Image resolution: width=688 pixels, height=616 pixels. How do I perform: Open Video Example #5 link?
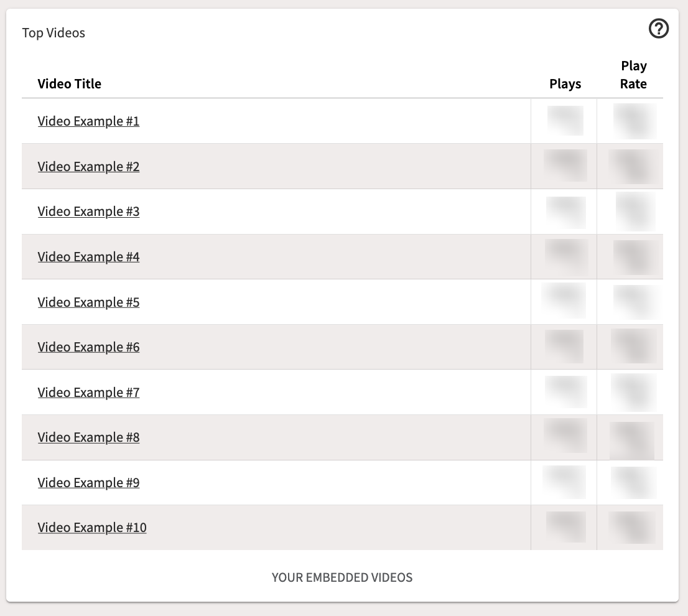pyautogui.click(x=88, y=302)
